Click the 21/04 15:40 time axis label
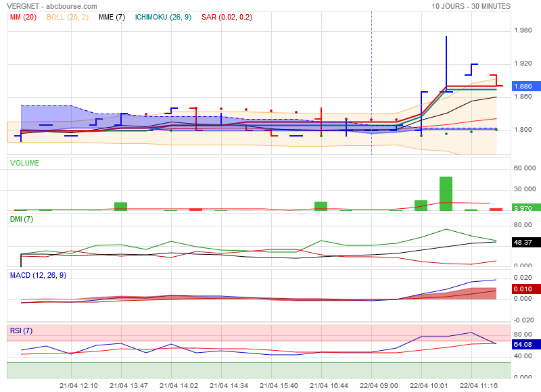541x392 pixels. tap(279, 385)
